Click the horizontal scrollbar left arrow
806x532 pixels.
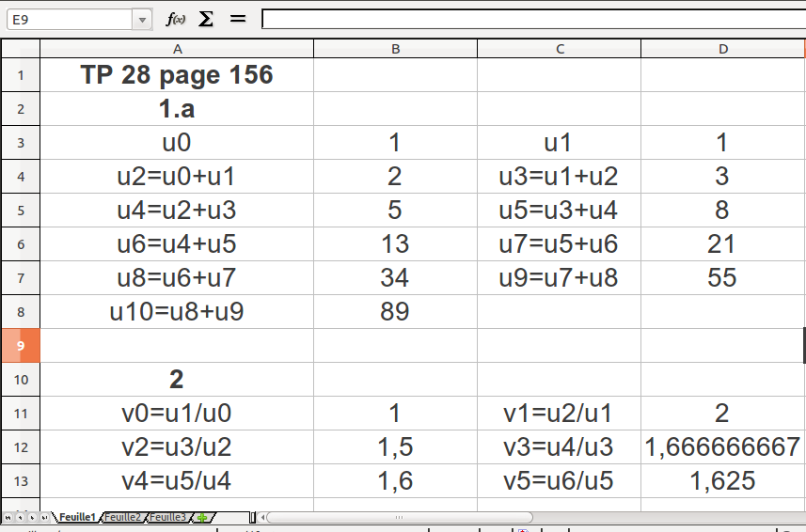pyautogui.click(x=262, y=517)
